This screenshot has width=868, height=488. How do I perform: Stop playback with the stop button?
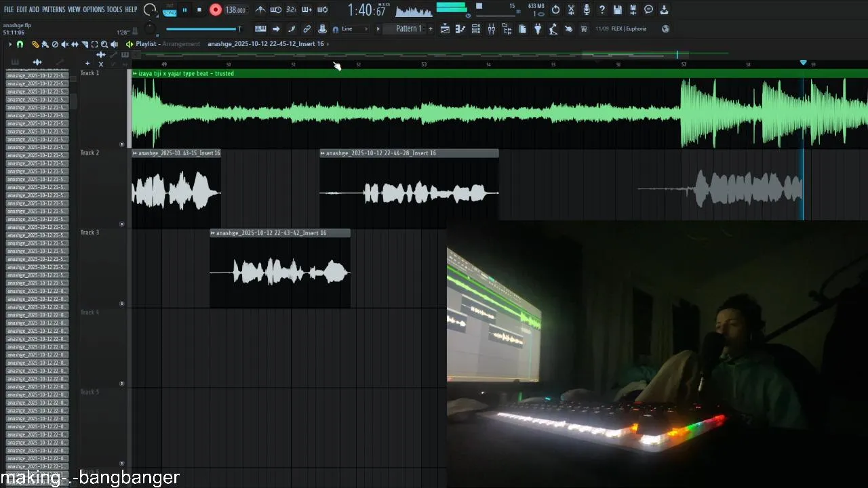(x=199, y=10)
